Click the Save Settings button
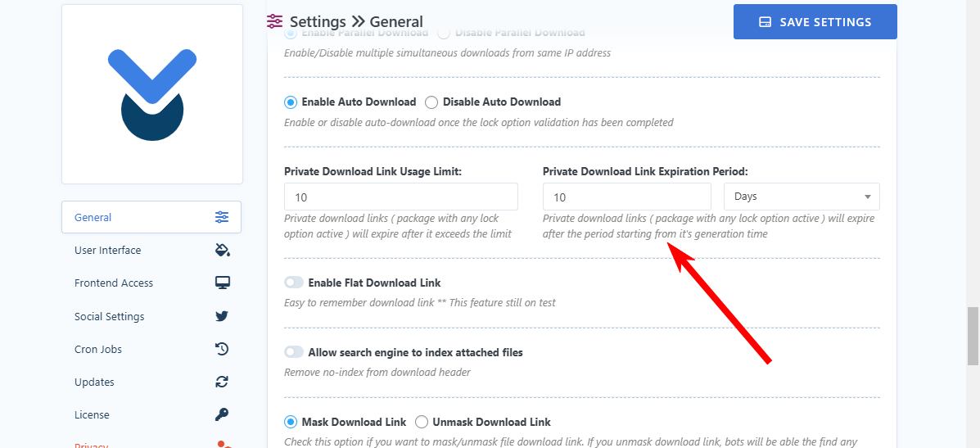 coord(815,22)
